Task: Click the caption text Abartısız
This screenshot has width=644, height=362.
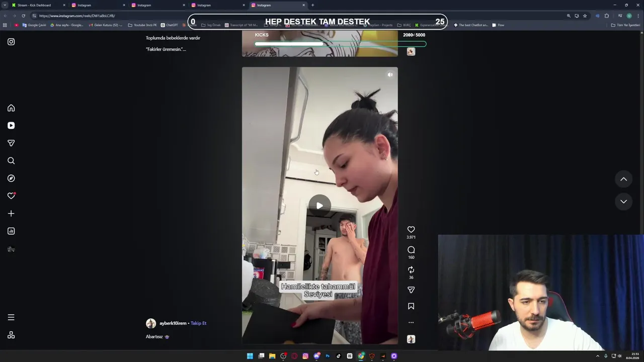Action: pyautogui.click(x=154, y=337)
